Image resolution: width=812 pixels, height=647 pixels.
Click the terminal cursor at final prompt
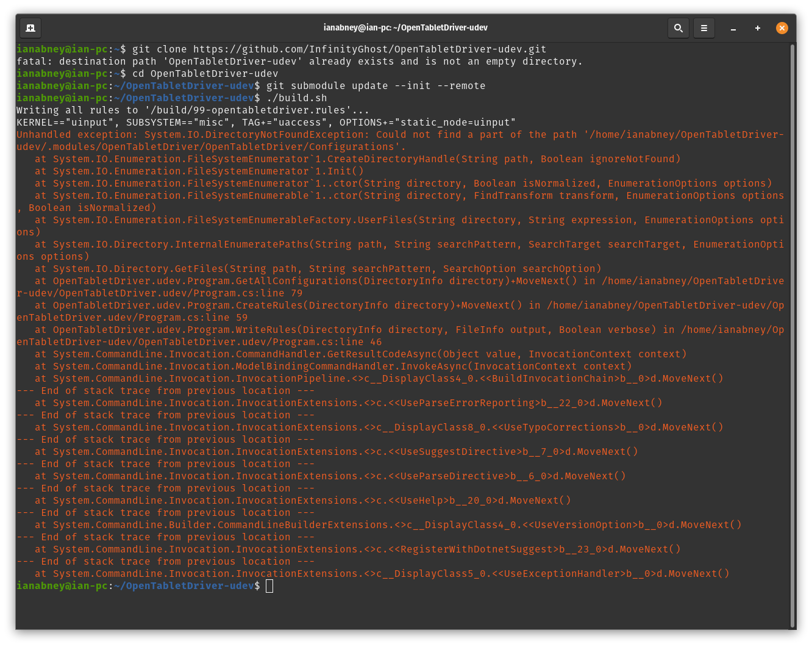coord(269,586)
